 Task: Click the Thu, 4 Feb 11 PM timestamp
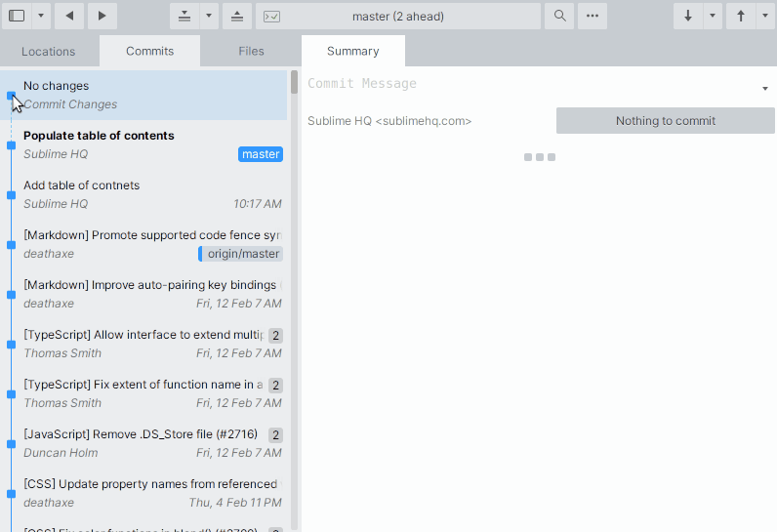point(235,503)
